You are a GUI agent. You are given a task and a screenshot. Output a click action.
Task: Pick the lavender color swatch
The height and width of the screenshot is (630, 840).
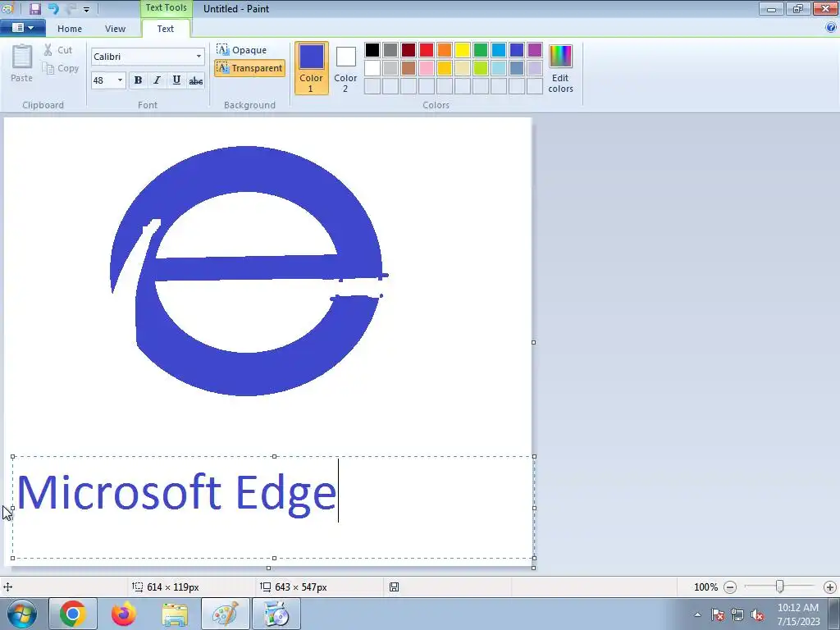[x=535, y=68]
